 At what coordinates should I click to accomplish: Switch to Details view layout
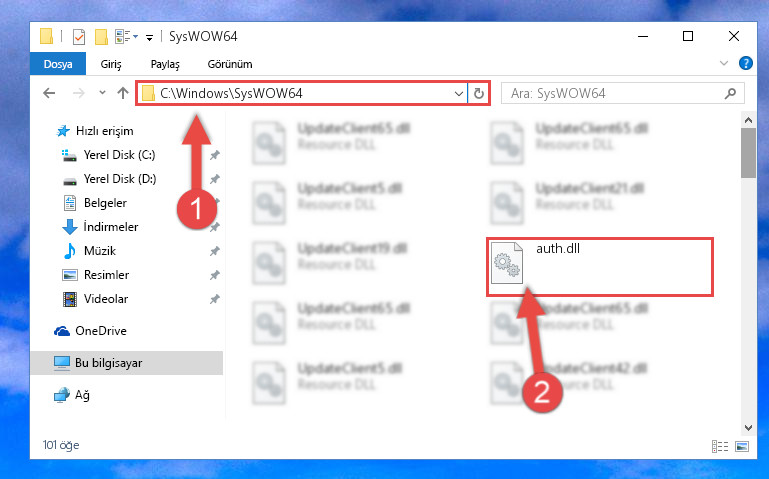click(x=719, y=446)
